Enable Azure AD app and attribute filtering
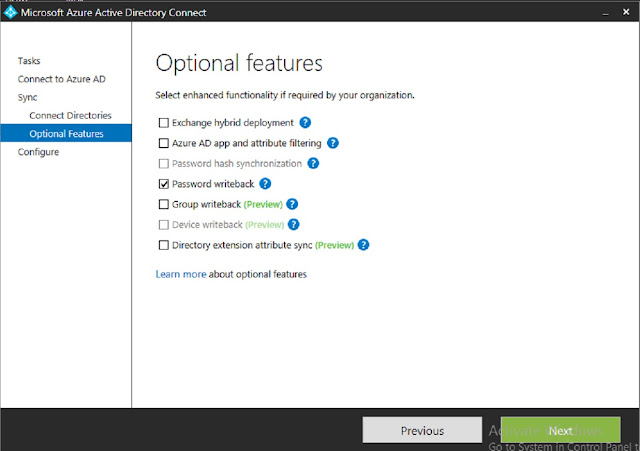 [x=164, y=143]
